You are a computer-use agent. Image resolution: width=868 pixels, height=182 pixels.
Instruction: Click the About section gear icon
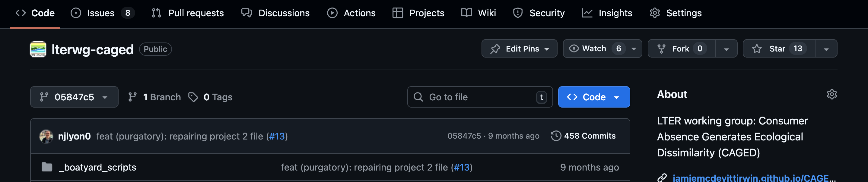[831, 94]
